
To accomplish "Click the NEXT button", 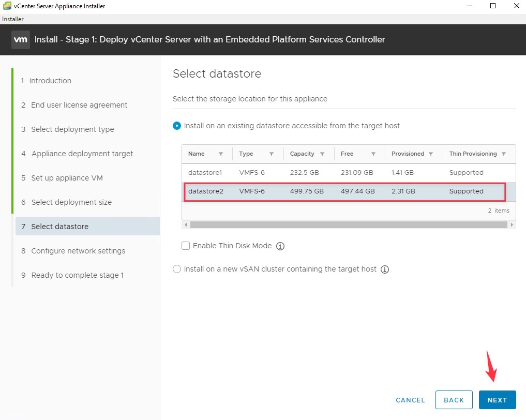I will [497, 400].
